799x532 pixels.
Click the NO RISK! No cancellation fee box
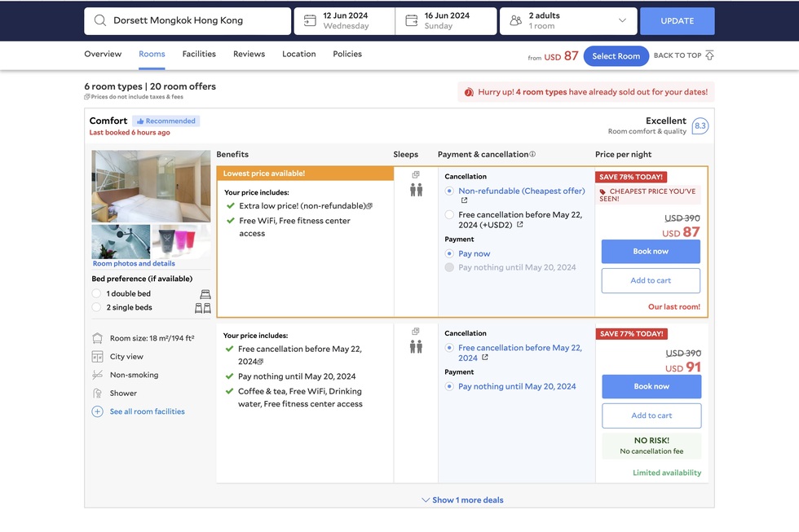pos(651,446)
